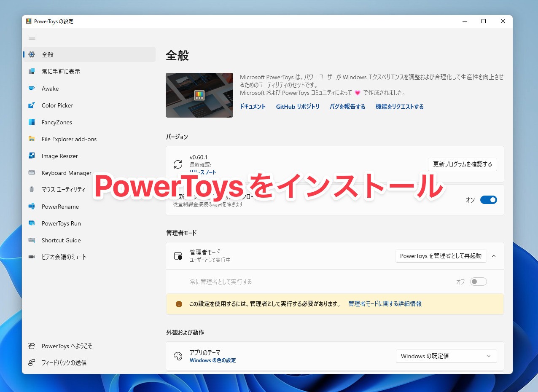538x392 pixels.
Task: Open the アプリのテーマ dropdown
Action: click(446, 356)
